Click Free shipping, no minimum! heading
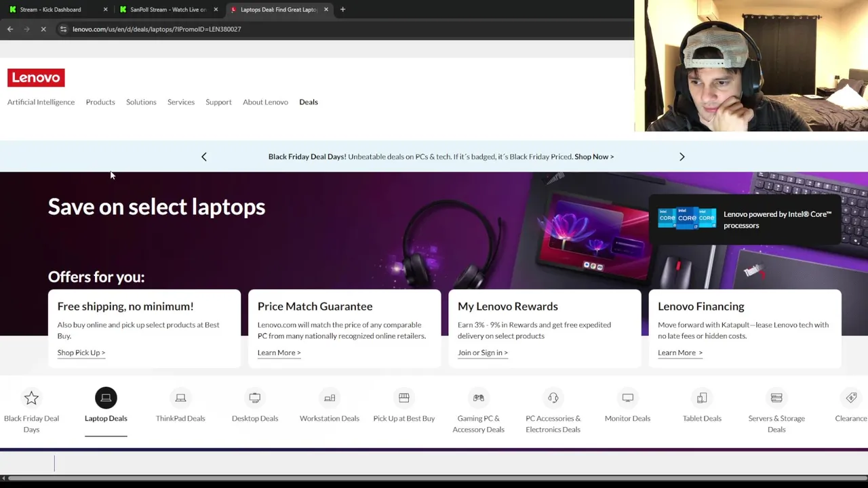The image size is (868, 488). [x=125, y=306]
